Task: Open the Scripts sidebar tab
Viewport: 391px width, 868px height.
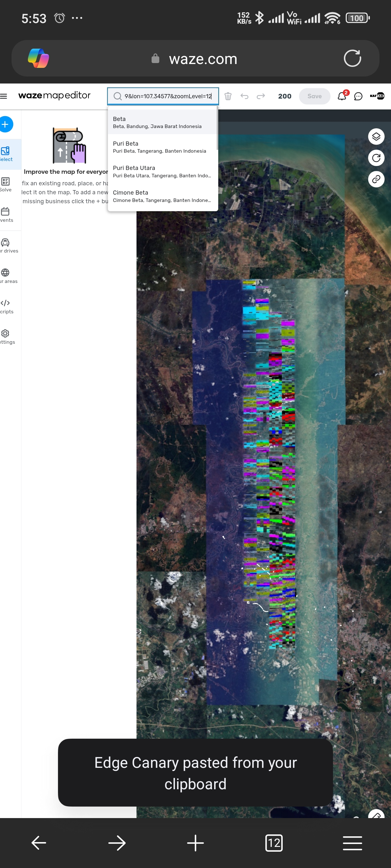Action: pyautogui.click(x=6, y=306)
